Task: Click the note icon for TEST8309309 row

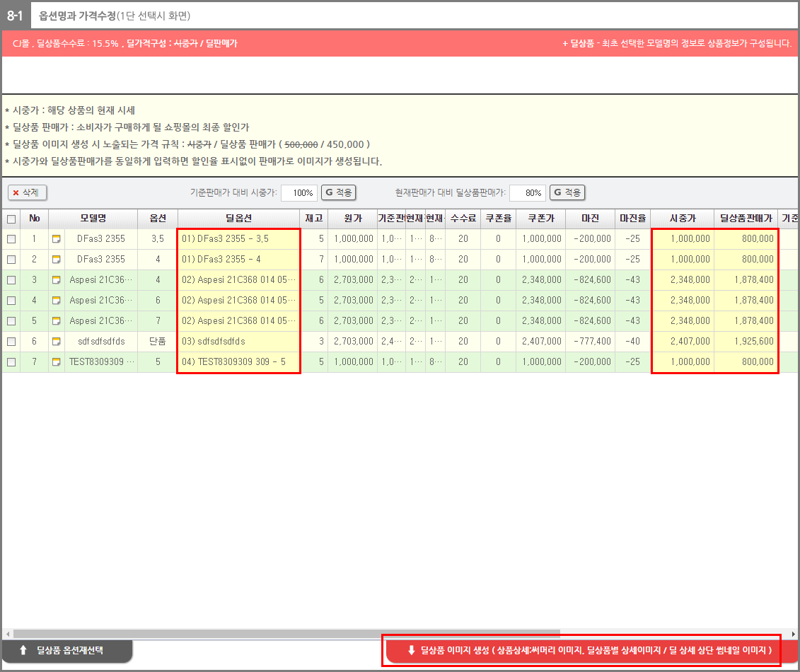Action: [57, 362]
